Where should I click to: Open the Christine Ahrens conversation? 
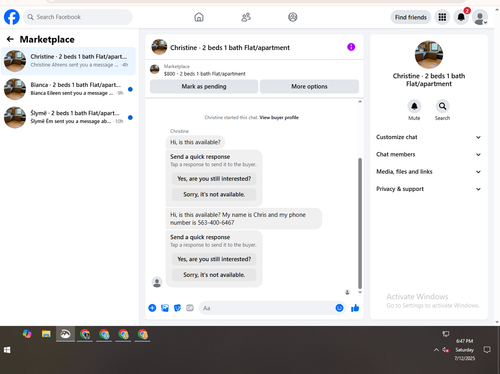[x=68, y=61]
